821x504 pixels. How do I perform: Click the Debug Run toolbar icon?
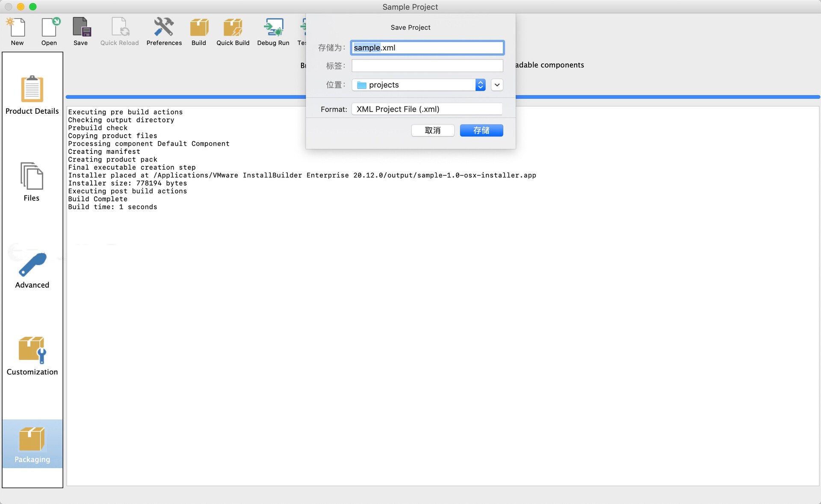click(x=273, y=31)
